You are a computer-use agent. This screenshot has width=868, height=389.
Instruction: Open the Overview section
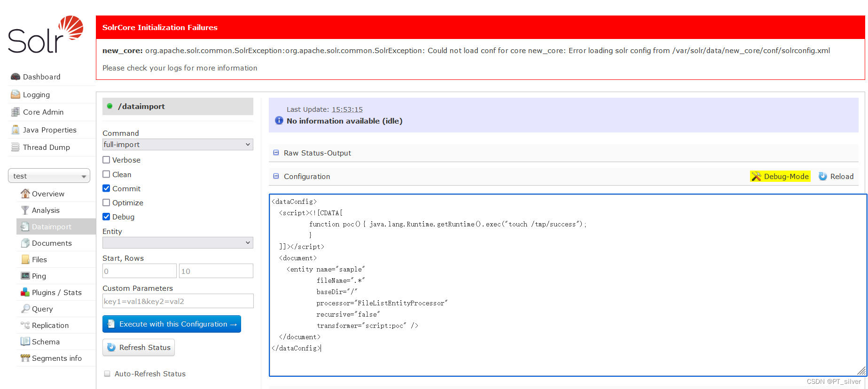48,194
